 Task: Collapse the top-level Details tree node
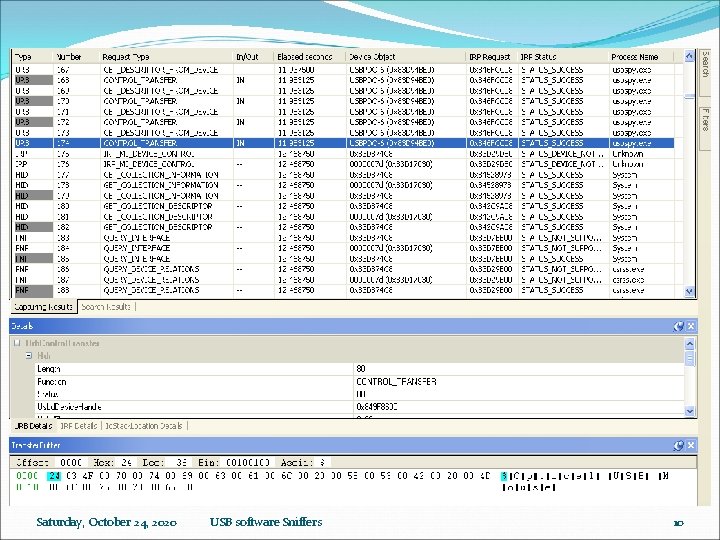(x=17, y=343)
